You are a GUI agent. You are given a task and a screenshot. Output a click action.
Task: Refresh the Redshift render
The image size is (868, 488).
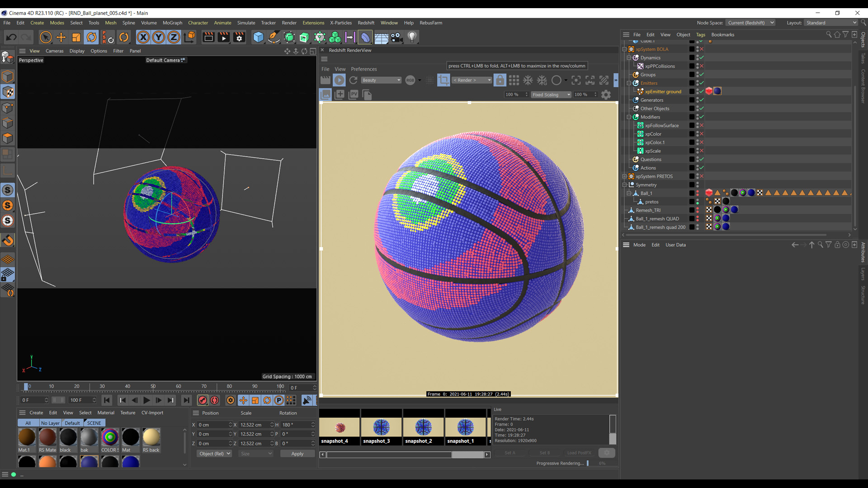354,80
